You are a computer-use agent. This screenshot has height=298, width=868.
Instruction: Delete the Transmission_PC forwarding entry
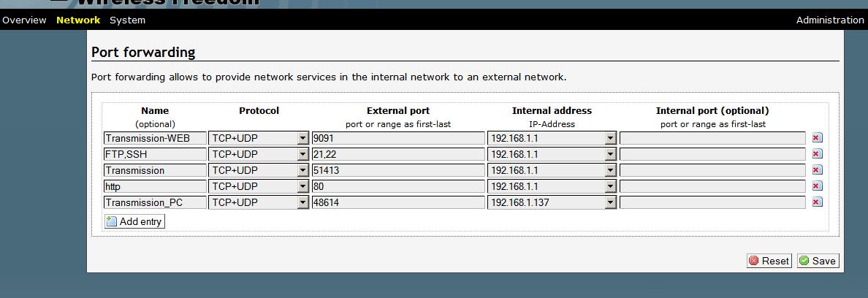click(x=817, y=202)
